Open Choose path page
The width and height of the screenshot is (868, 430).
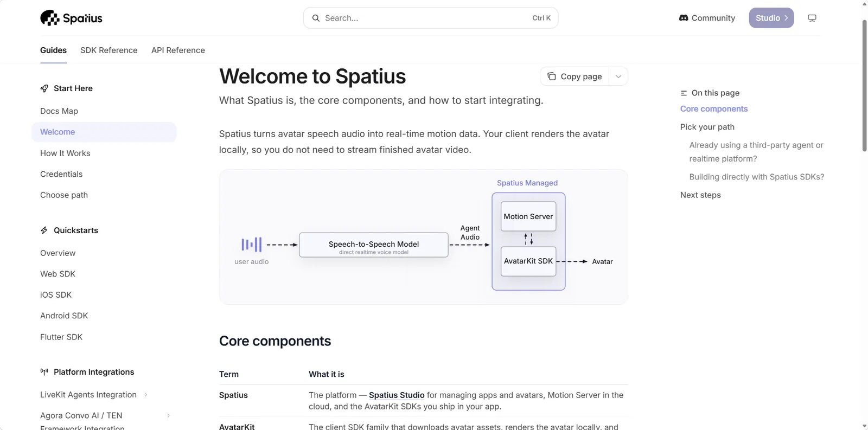coord(64,195)
